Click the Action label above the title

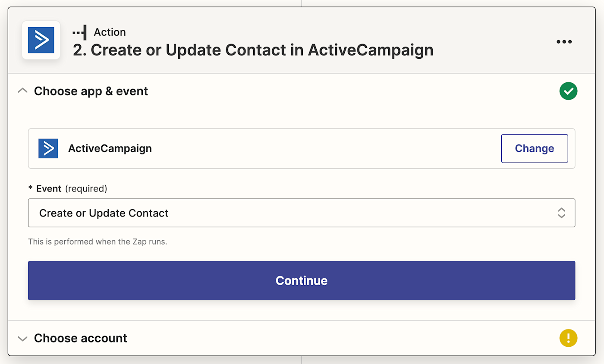coord(110,32)
